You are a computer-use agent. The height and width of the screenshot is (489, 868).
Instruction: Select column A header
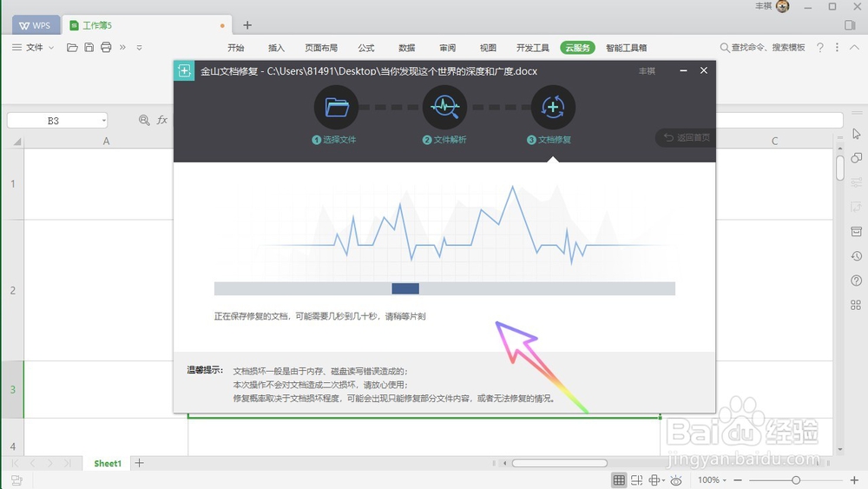tap(106, 141)
